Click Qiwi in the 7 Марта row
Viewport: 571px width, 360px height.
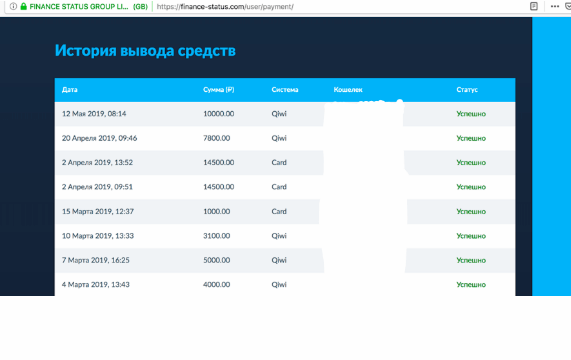click(x=279, y=260)
